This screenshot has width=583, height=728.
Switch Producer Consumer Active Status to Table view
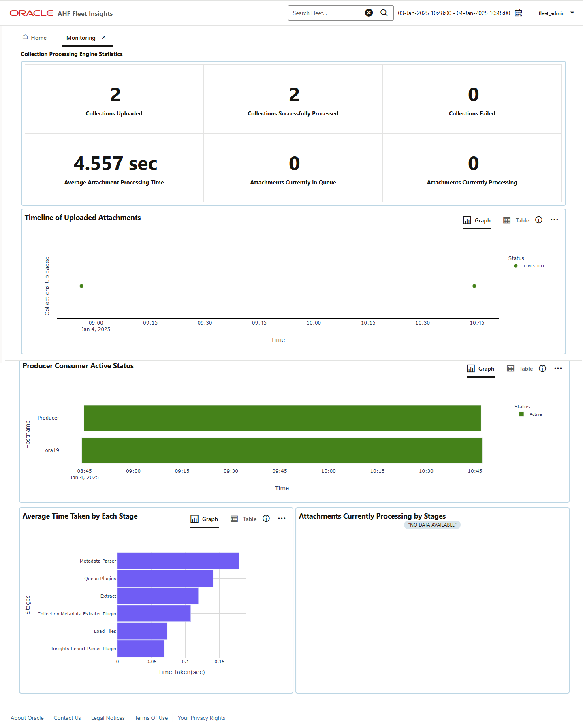(520, 369)
